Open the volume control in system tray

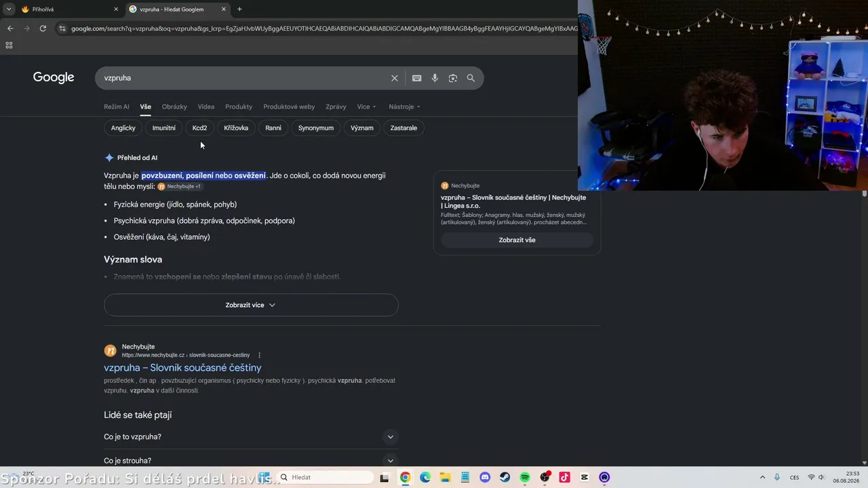821,477
